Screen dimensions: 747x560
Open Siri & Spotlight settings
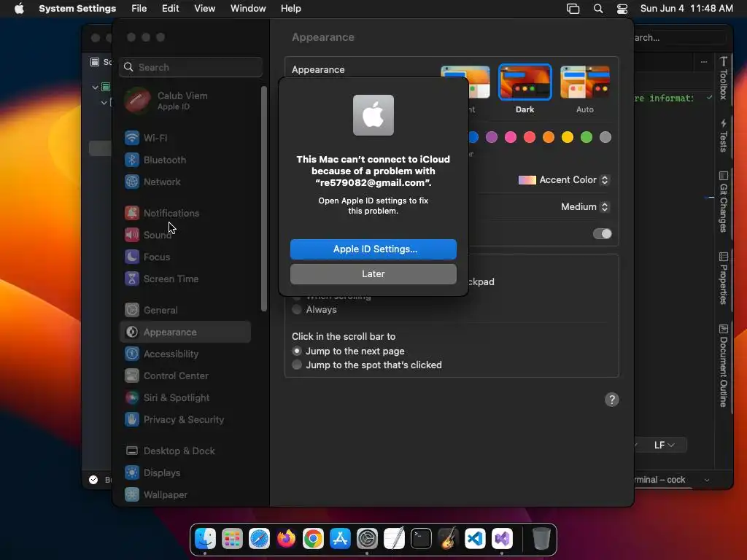click(185, 398)
